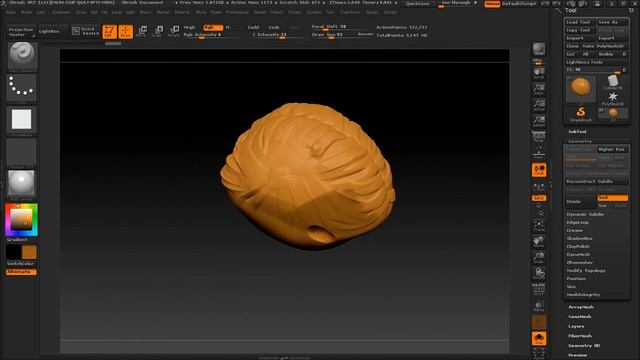640x360 pixels.
Task: Toggle Solo mode button
Action: pyautogui.click(x=539, y=338)
